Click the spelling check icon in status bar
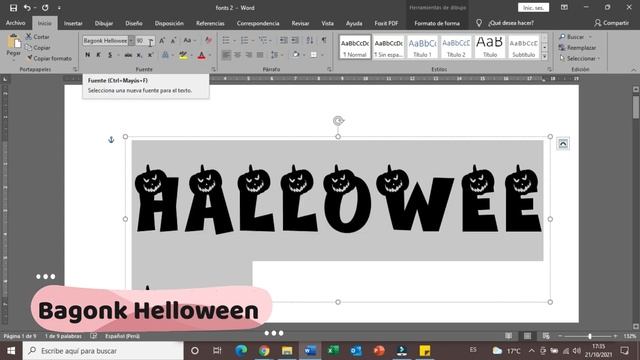The width and height of the screenshot is (640, 360). [93, 336]
